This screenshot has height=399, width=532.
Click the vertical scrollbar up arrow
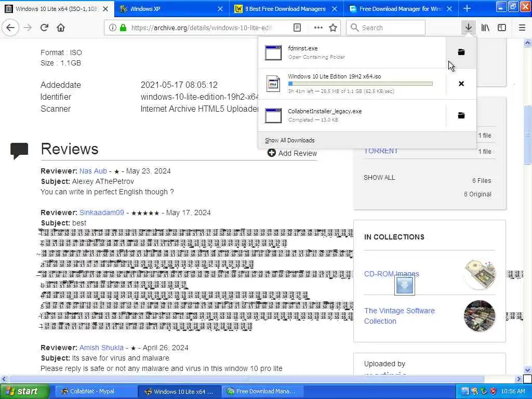(527, 43)
